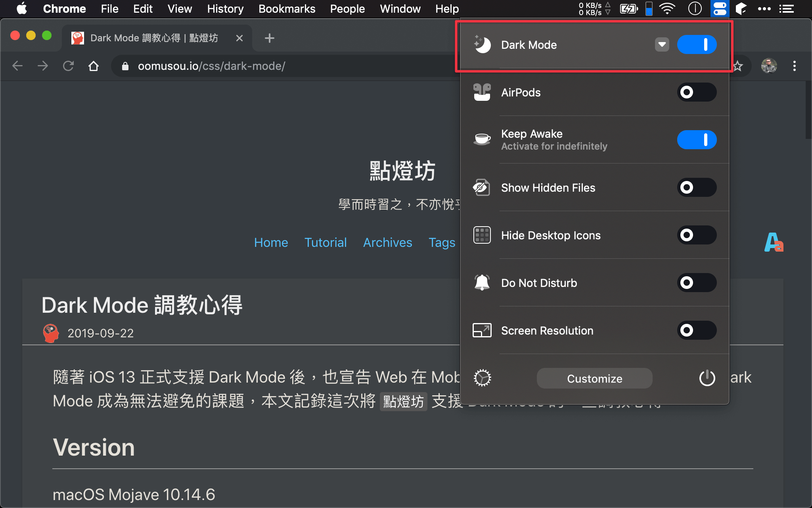Open the Chrome three-dot menu
812x508 pixels.
pos(794,66)
